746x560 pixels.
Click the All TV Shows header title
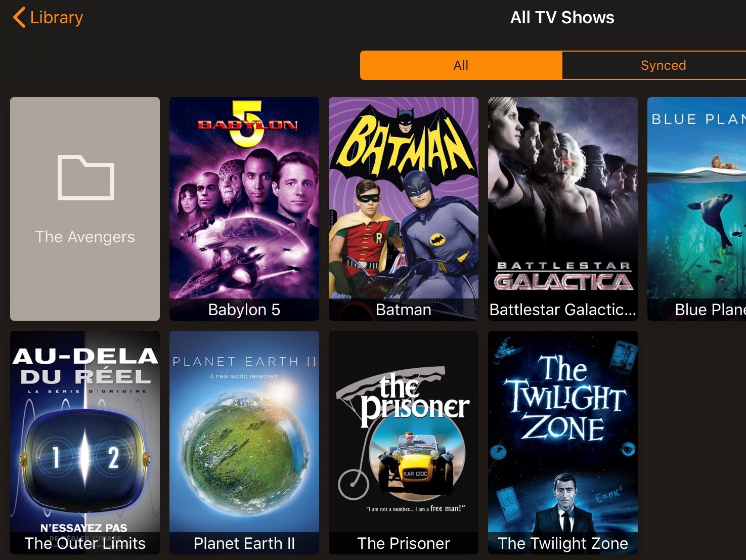point(562,18)
